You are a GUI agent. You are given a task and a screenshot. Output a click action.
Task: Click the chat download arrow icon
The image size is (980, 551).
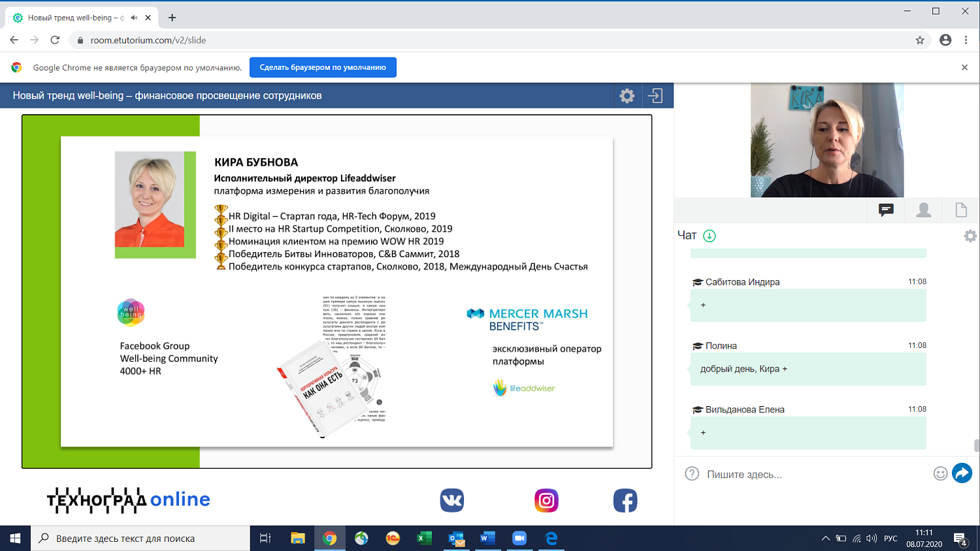[x=710, y=236]
